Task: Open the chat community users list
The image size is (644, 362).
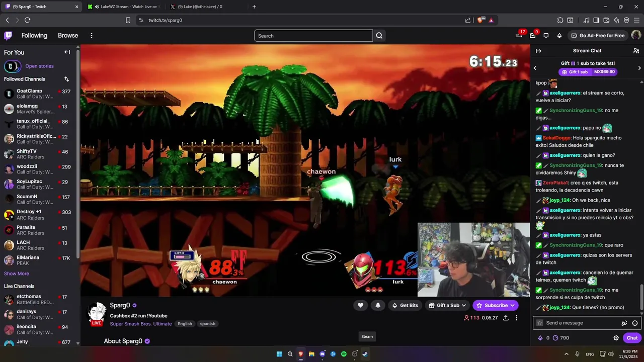Action: (636, 51)
